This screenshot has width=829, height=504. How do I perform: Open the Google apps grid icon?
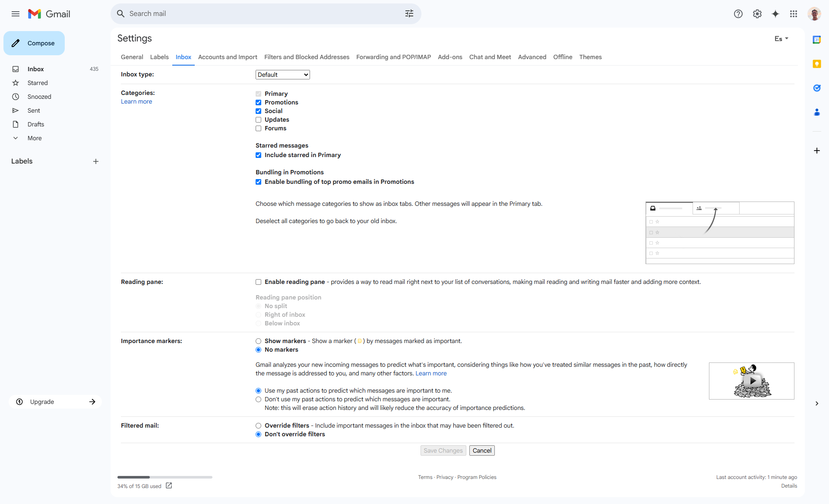[794, 14]
